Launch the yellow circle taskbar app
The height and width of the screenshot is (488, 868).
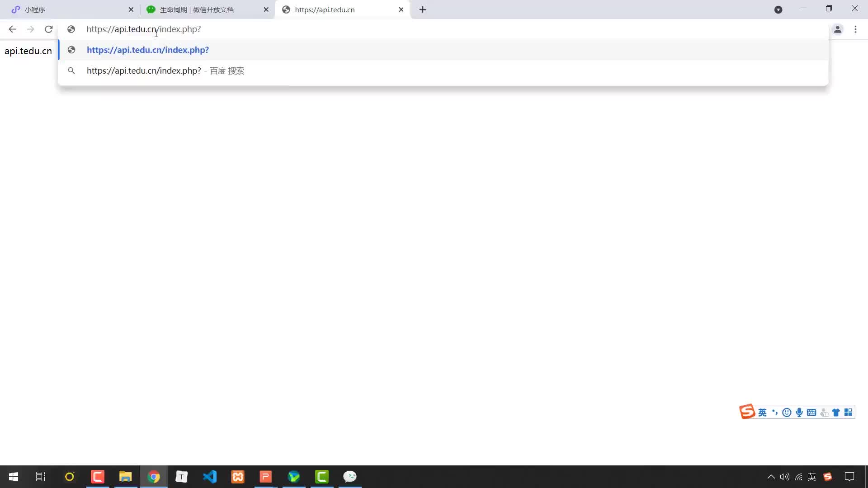pos(69,477)
